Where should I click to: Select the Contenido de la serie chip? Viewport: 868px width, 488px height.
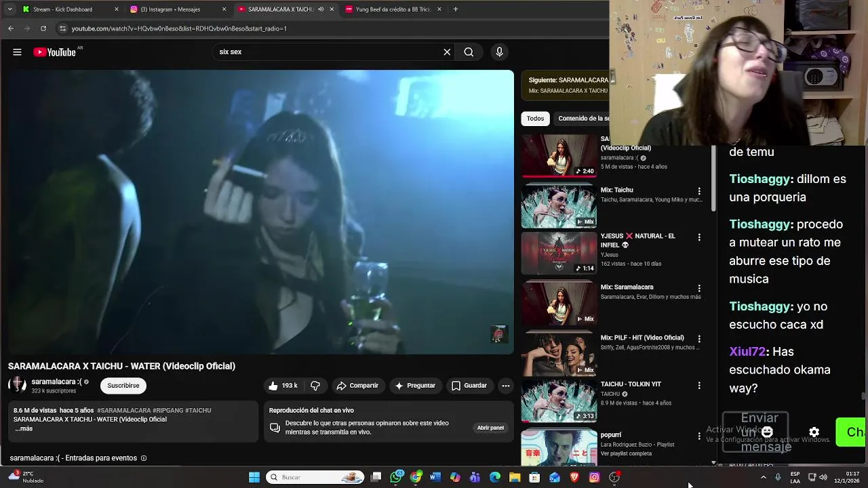click(x=583, y=119)
